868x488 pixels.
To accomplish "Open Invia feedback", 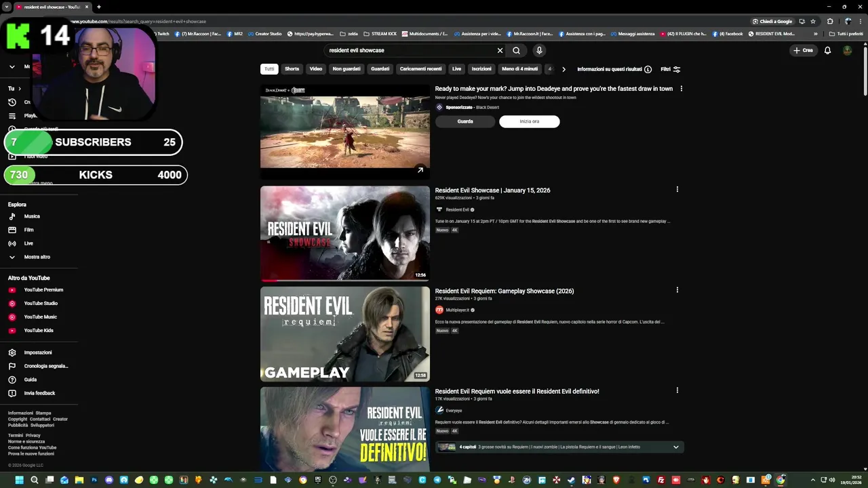I will click(39, 393).
